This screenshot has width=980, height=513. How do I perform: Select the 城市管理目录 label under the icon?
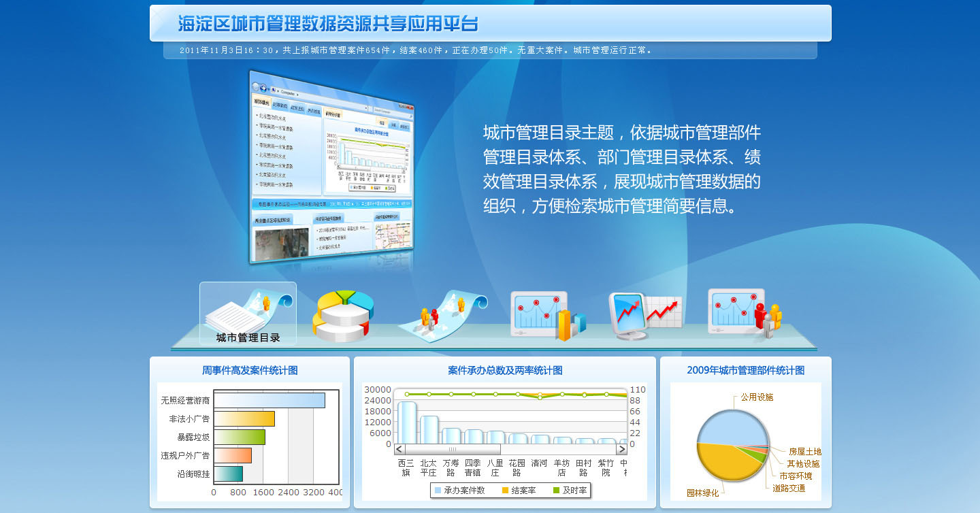(x=248, y=337)
